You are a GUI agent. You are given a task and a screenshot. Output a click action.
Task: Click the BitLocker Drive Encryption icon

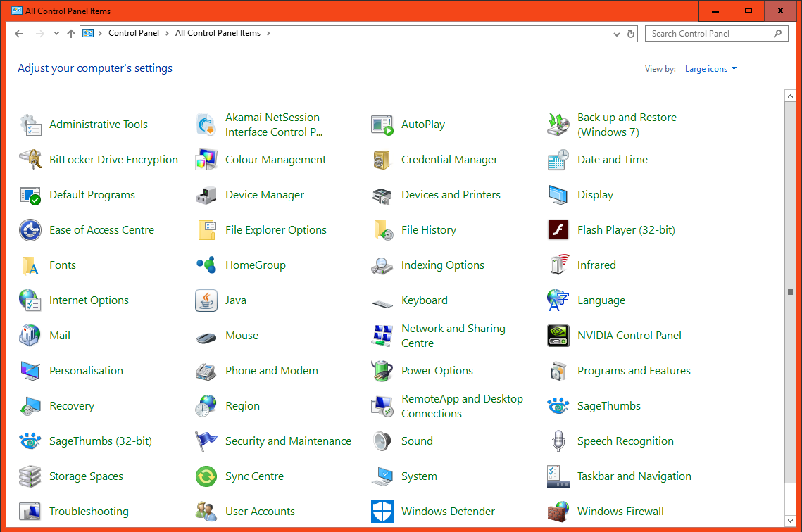click(30, 160)
